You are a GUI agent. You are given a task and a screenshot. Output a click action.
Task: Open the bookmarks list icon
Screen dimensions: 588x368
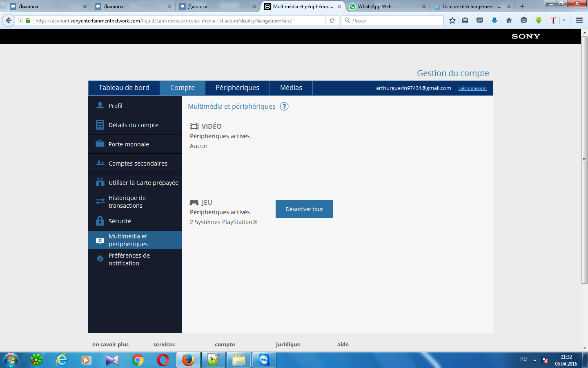[x=465, y=20]
